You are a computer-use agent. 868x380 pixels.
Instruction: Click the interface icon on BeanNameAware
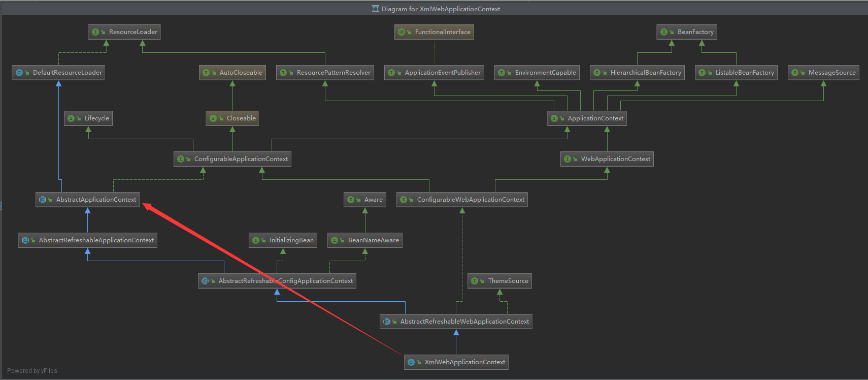[335, 240]
